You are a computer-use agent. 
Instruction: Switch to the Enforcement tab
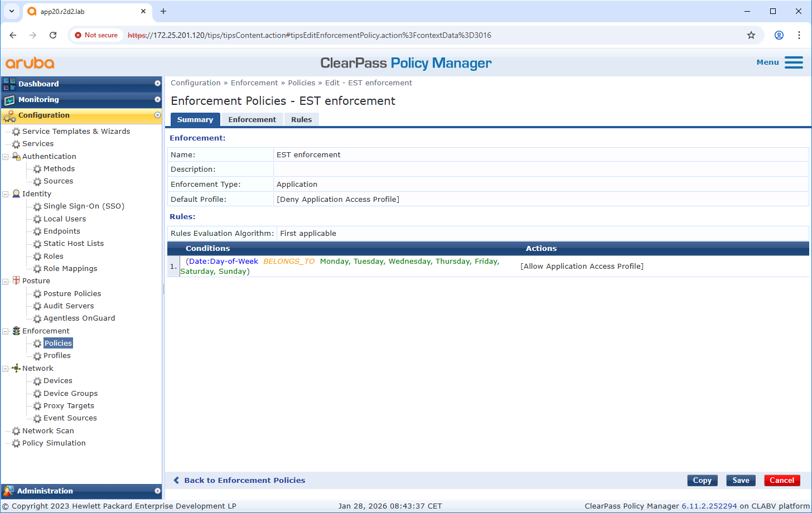pos(252,120)
